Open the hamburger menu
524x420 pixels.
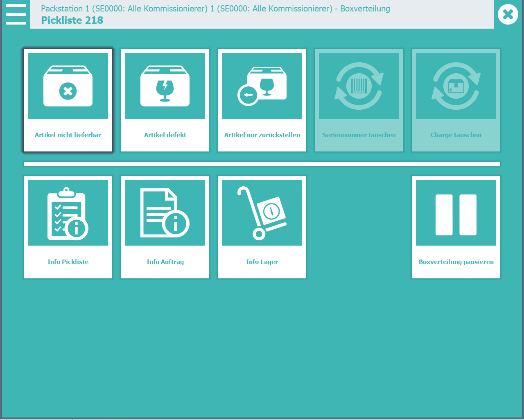click(16, 14)
